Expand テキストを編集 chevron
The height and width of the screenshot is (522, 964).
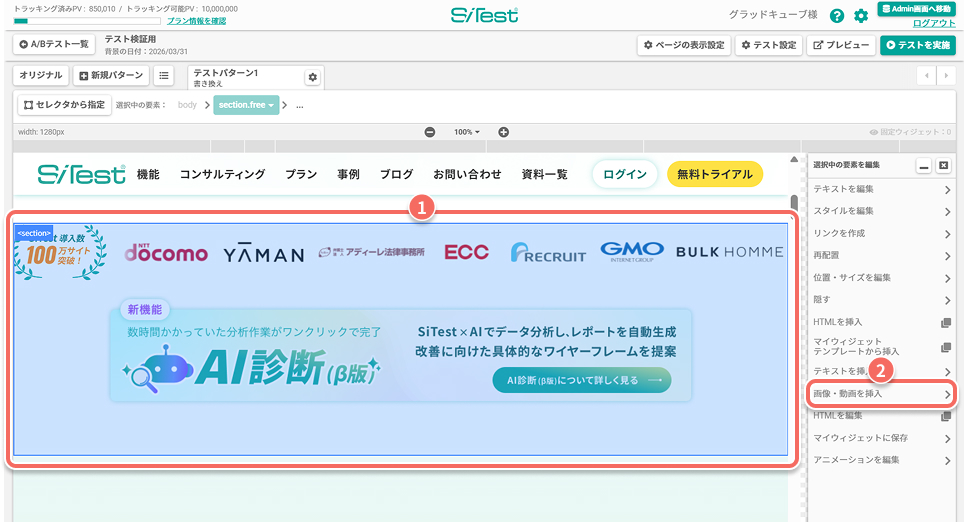pos(947,190)
